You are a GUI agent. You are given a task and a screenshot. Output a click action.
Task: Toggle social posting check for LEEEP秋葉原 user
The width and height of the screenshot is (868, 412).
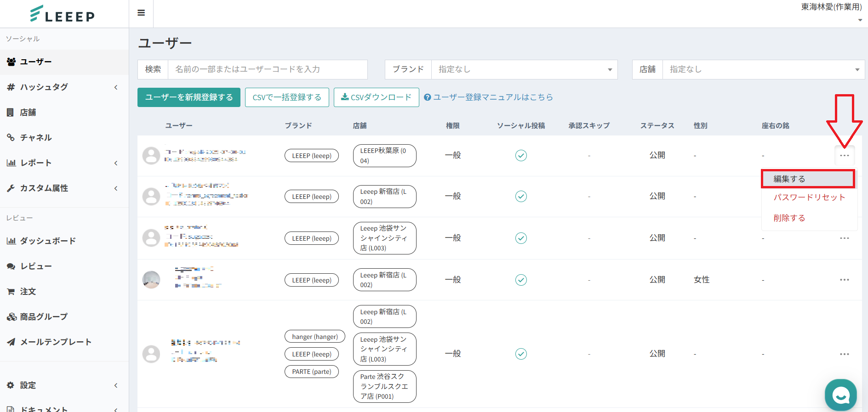point(521,156)
